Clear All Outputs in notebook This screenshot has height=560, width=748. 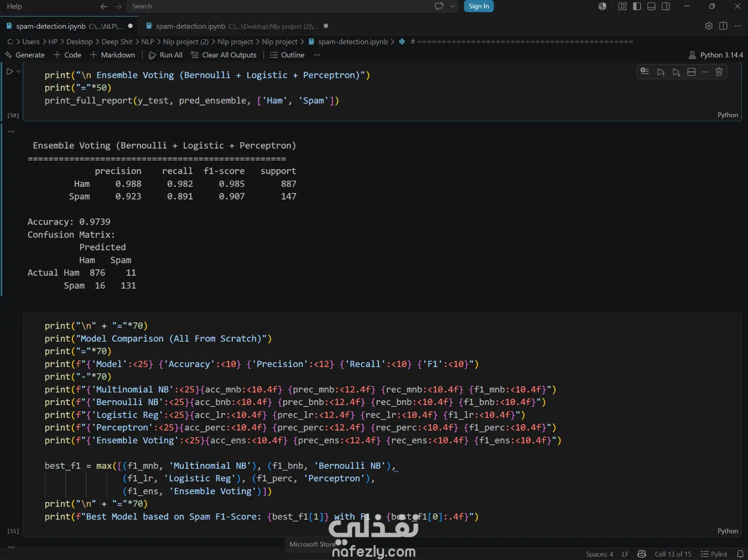(x=224, y=55)
